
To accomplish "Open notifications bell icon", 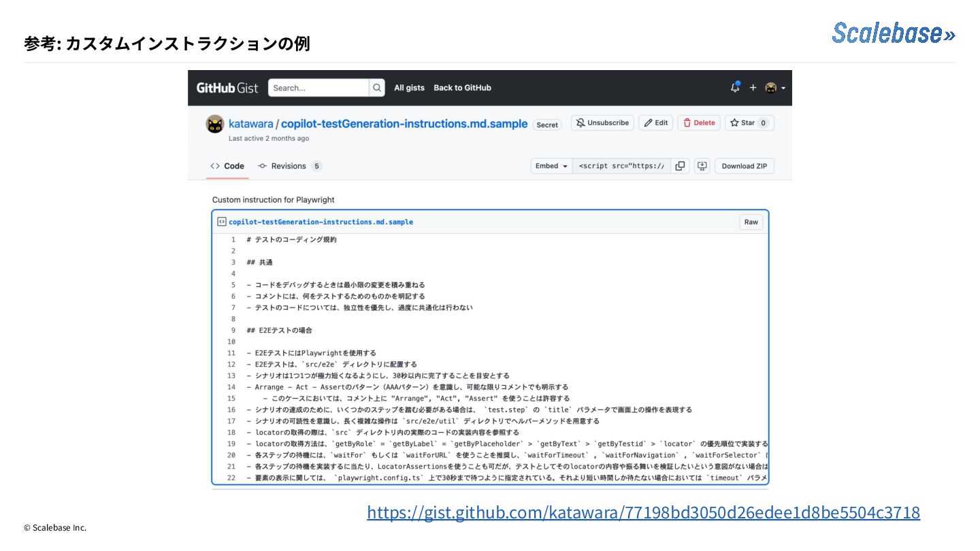I will click(x=735, y=88).
